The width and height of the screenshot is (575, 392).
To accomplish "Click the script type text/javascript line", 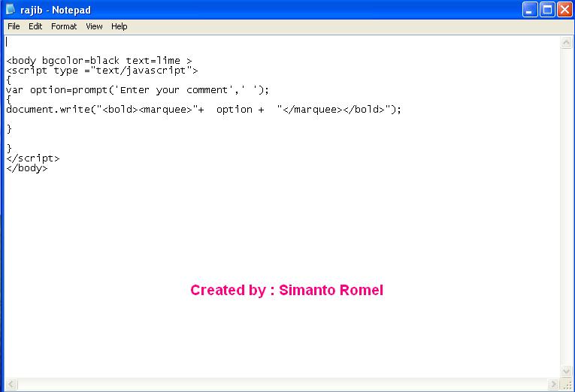I will coord(101,71).
